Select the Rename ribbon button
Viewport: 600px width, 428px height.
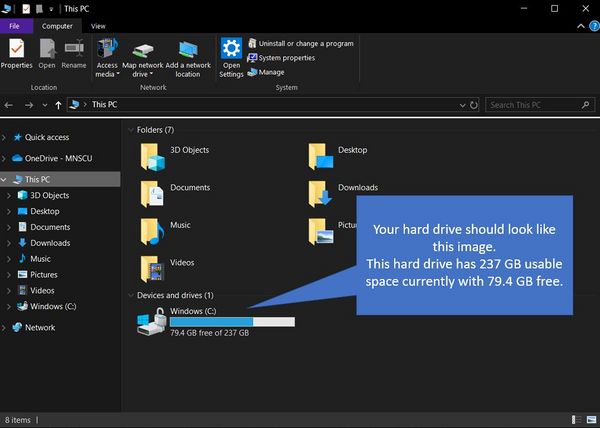pyautogui.click(x=74, y=54)
